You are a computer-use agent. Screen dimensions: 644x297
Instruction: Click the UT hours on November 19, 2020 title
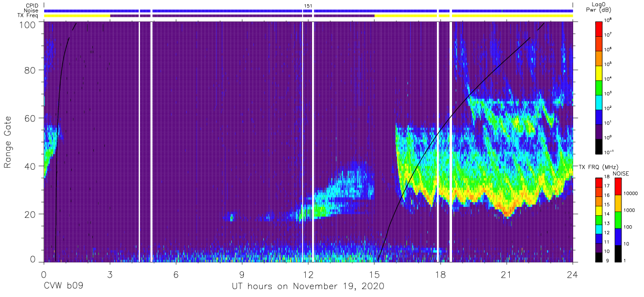308,287
